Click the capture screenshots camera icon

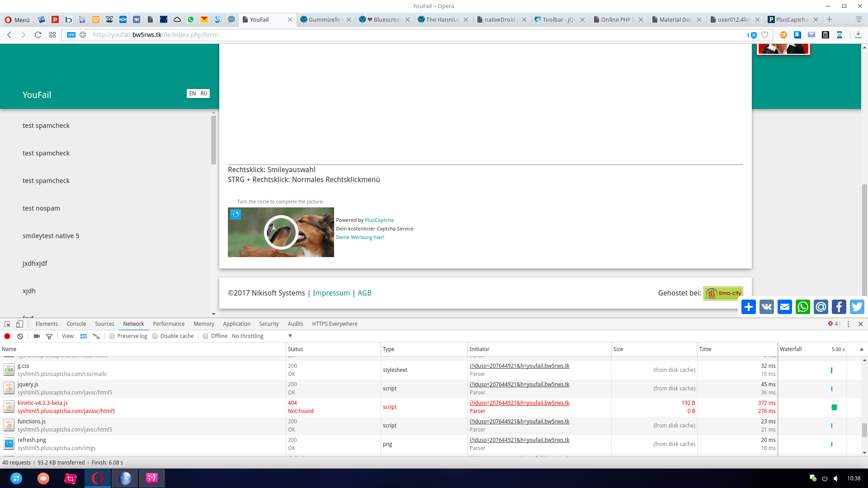[37, 336]
